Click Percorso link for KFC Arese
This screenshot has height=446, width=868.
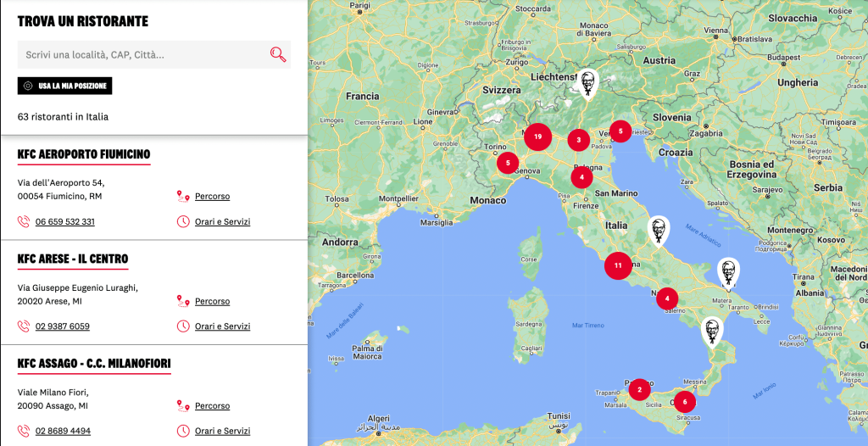[x=212, y=301]
